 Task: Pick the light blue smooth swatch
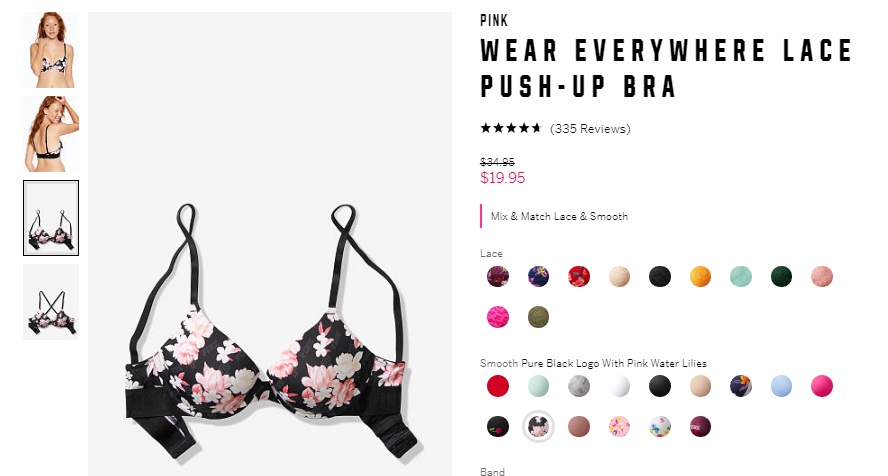coord(781,387)
